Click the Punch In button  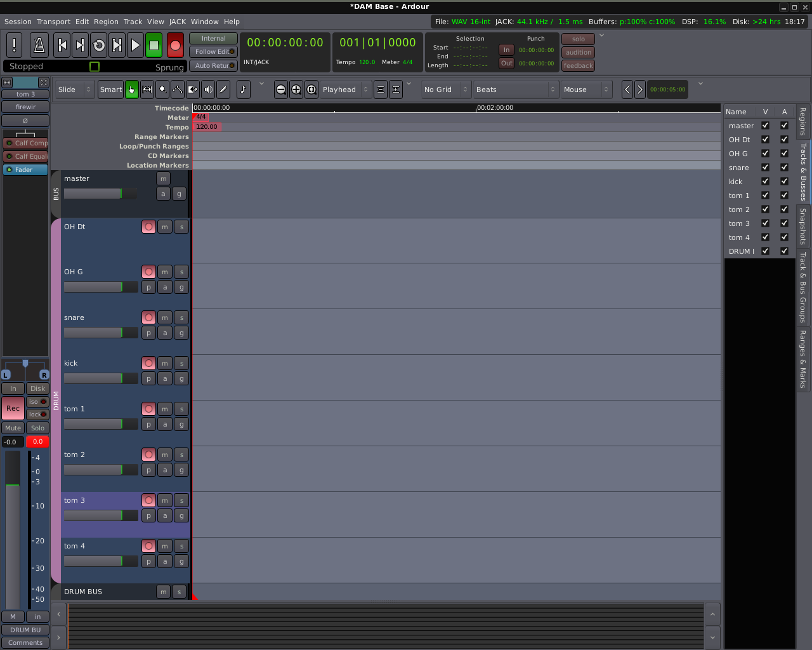point(506,50)
